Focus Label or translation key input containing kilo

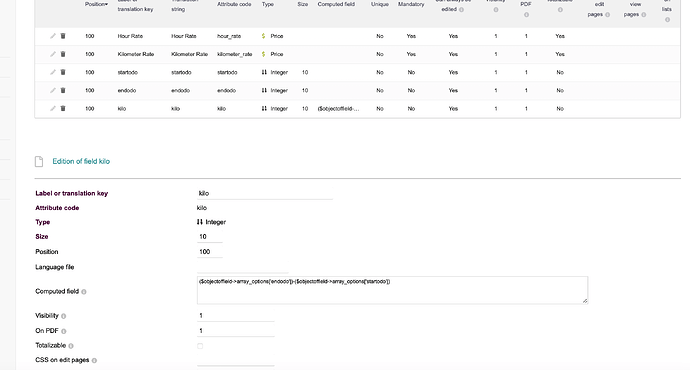265,194
